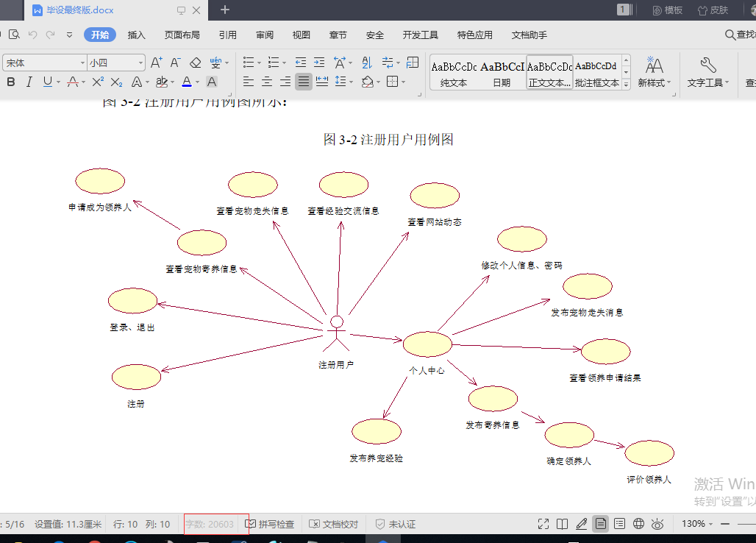
Task: Open the quick access customize arrow
Action: tap(69, 35)
